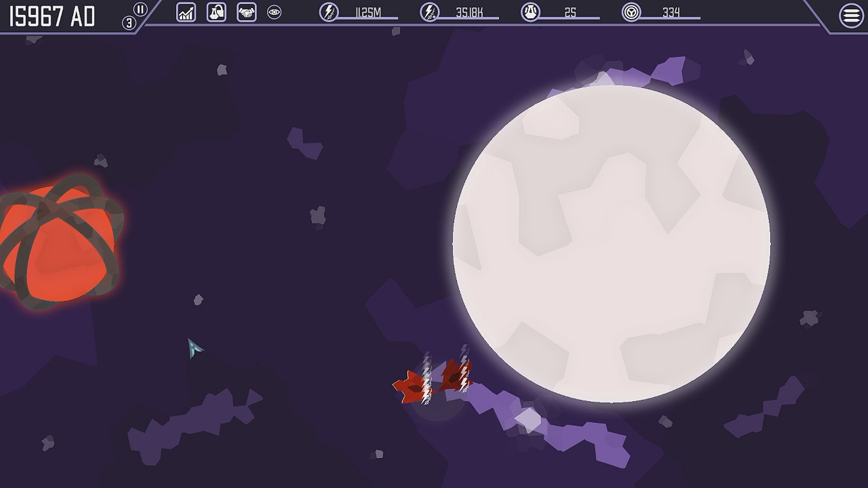The image size is (868, 488).
Task: Click the circular emblem icon showing 334
Action: (x=631, y=12)
